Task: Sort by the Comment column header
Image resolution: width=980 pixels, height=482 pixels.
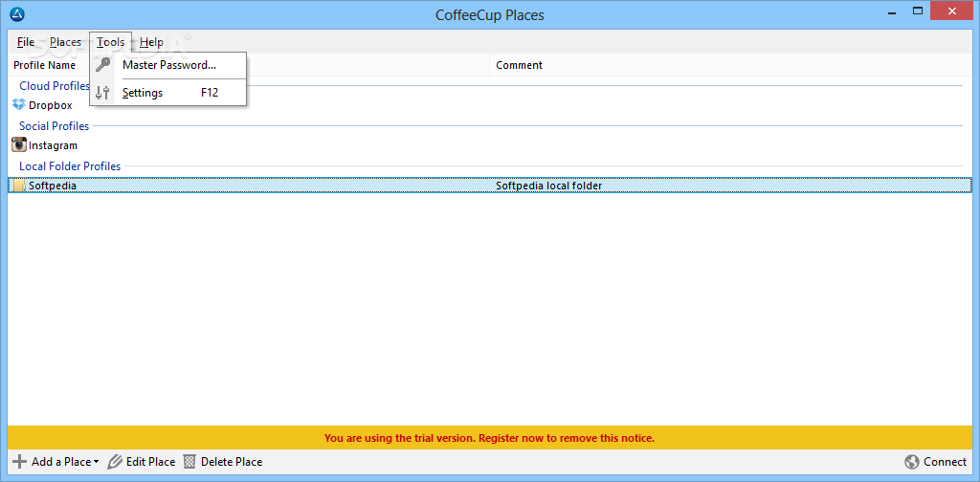Action: click(x=730, y=65)
